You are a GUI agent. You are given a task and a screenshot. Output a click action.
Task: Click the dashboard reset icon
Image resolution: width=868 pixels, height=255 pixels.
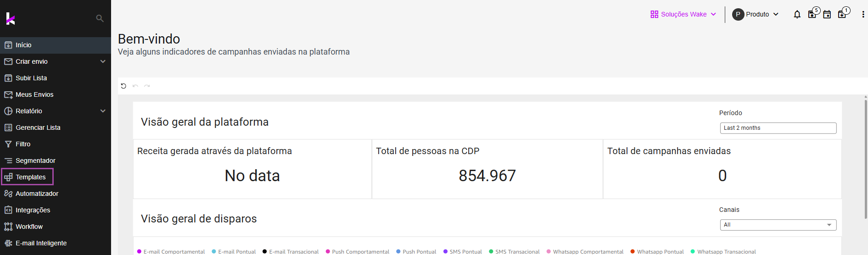click(123, 86)
